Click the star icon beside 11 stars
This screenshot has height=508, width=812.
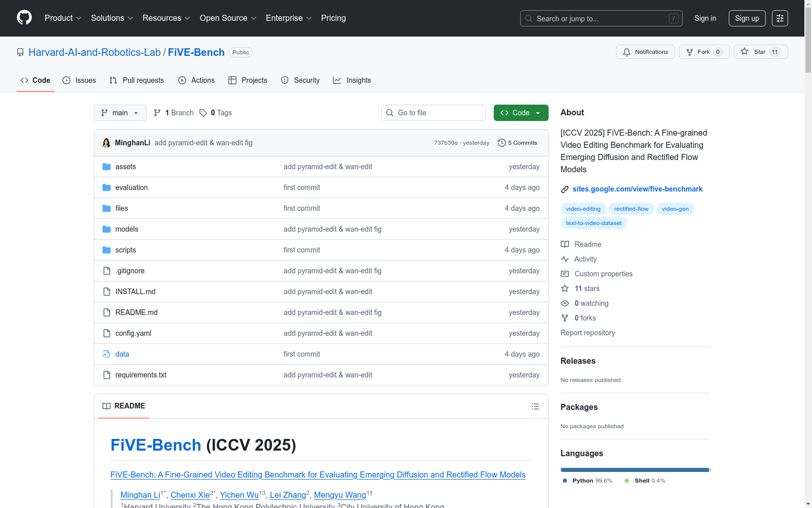point(565,289)
